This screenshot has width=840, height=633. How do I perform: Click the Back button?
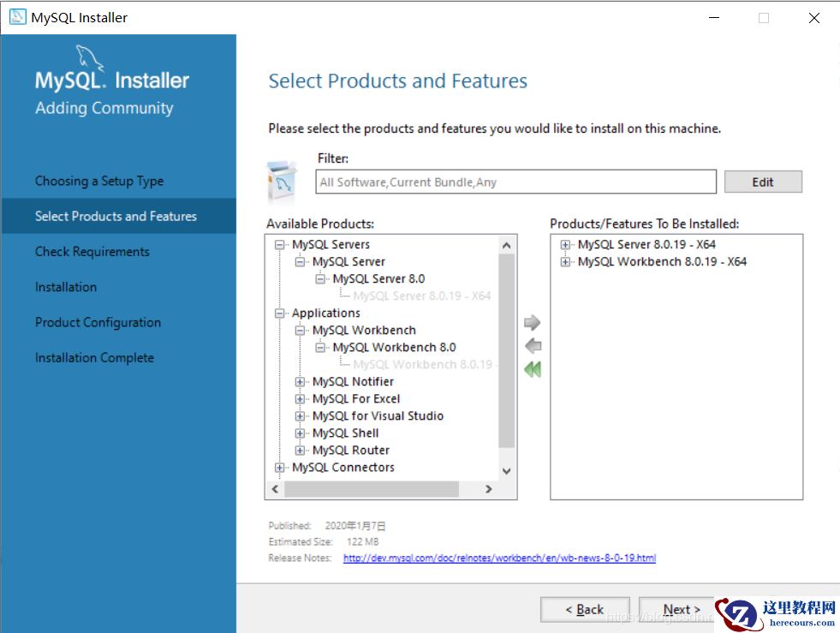point(585,609)
